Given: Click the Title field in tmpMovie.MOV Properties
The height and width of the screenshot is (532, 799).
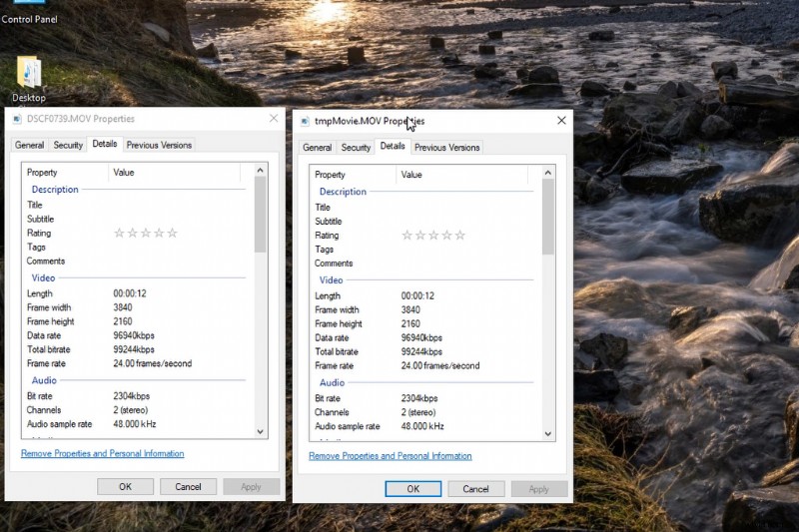Looking at the screenshot, I should pos(425,208).
